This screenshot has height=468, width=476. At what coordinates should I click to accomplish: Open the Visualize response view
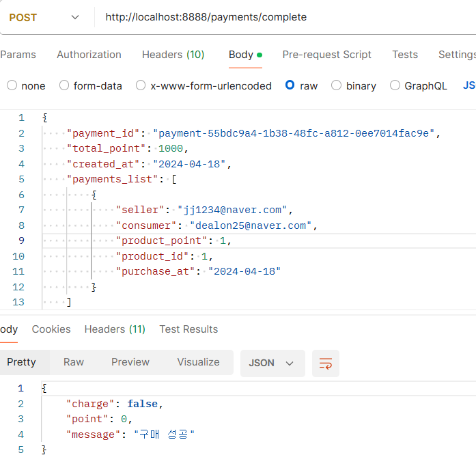(x=198, y=362)
